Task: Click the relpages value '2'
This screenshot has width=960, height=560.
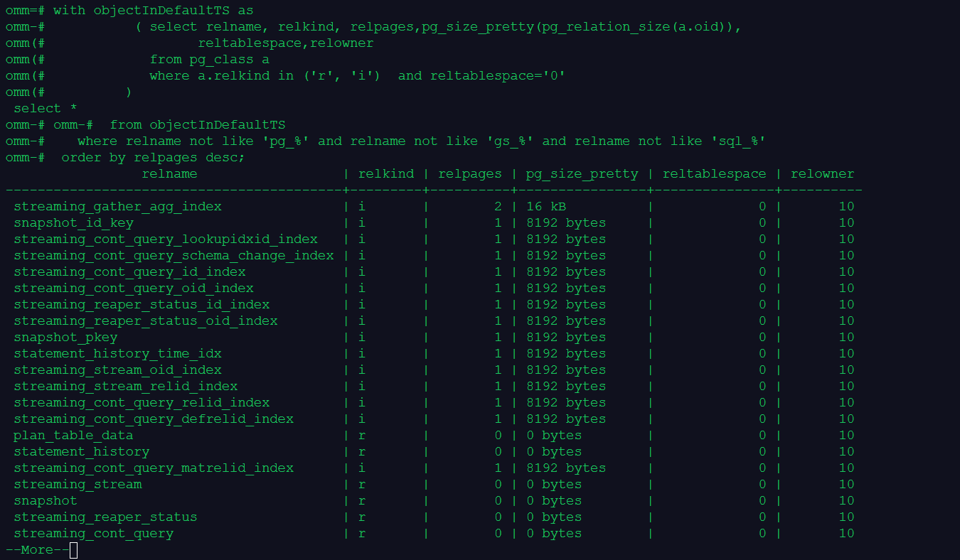Action: (x=498, y=206)
